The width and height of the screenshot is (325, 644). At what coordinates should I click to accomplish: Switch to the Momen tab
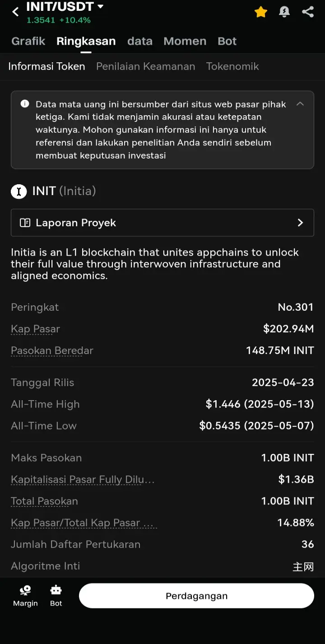coord(185,41)
